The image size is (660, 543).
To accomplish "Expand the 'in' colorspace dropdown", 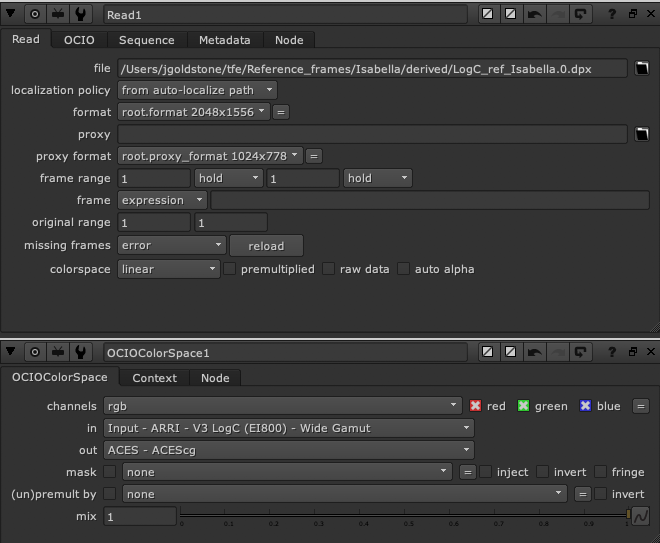I will pyautogui.click(x=288, y=428).
